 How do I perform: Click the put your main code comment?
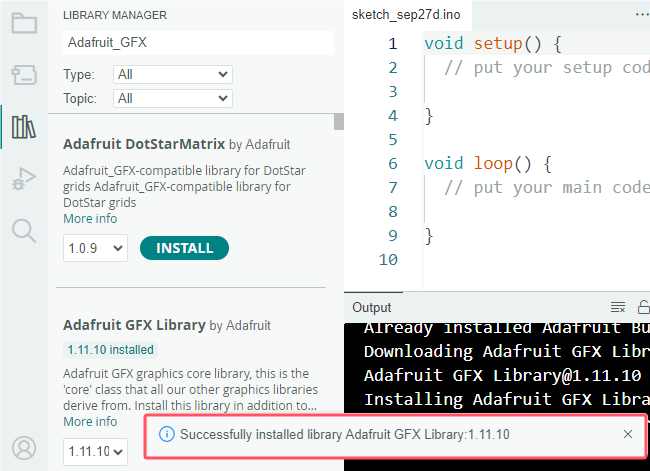tap(547, 187)
